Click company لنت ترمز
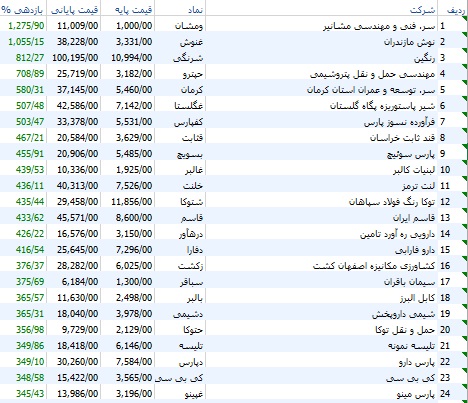 tap(419, 186)
